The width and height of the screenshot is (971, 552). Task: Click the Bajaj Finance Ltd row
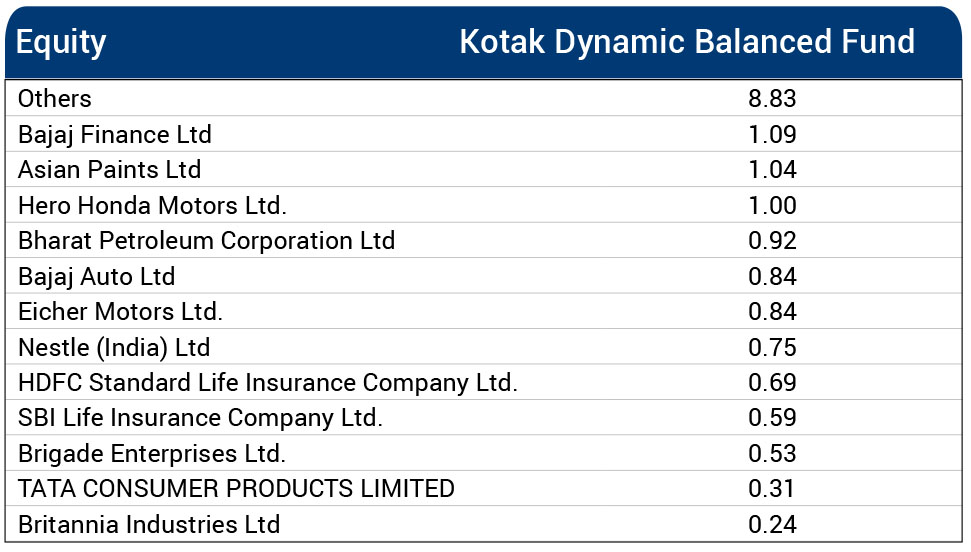(115, 134)
